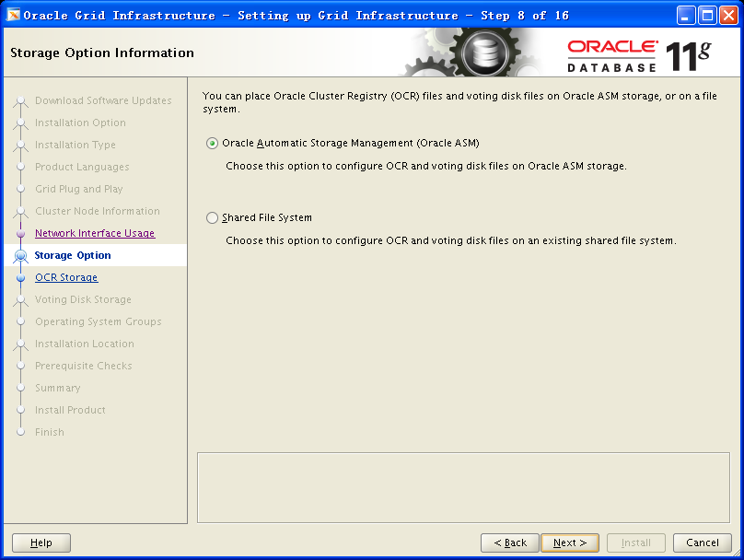Click the Network Interface Usage step bullet
This screenshot has width=744, height=560.
pyautogui.click(x=20, y=234)
